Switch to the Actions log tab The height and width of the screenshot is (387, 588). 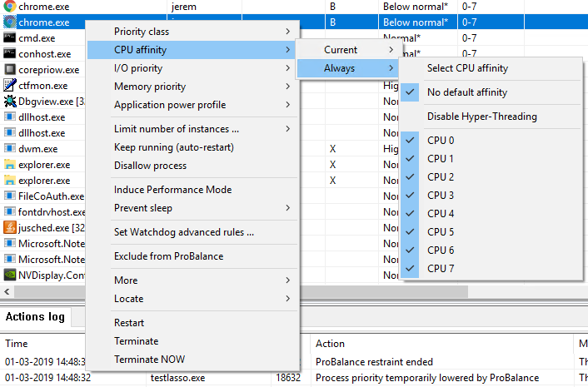coord(35,317)
